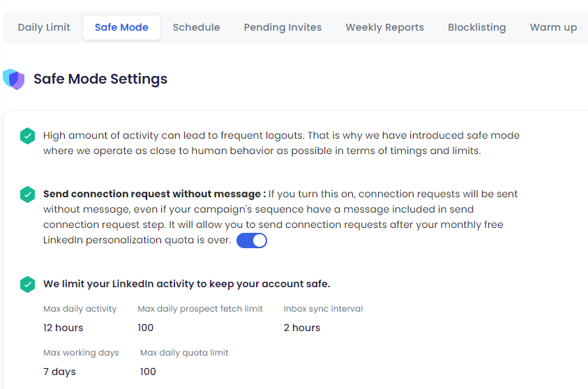Screen dimensions: 588x389
Task: Toggle send connection request without message switch
Action: [x=252, y=241]
